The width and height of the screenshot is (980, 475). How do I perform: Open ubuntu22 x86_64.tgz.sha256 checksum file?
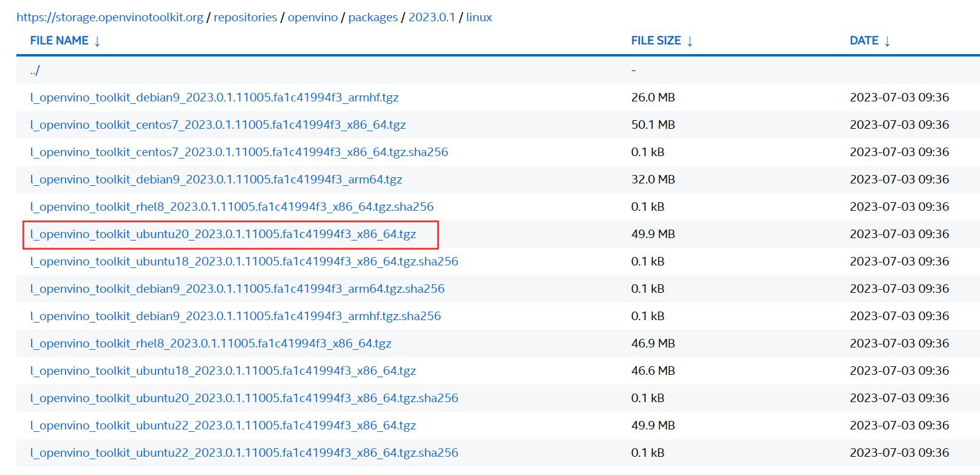[x=244, y=453]
